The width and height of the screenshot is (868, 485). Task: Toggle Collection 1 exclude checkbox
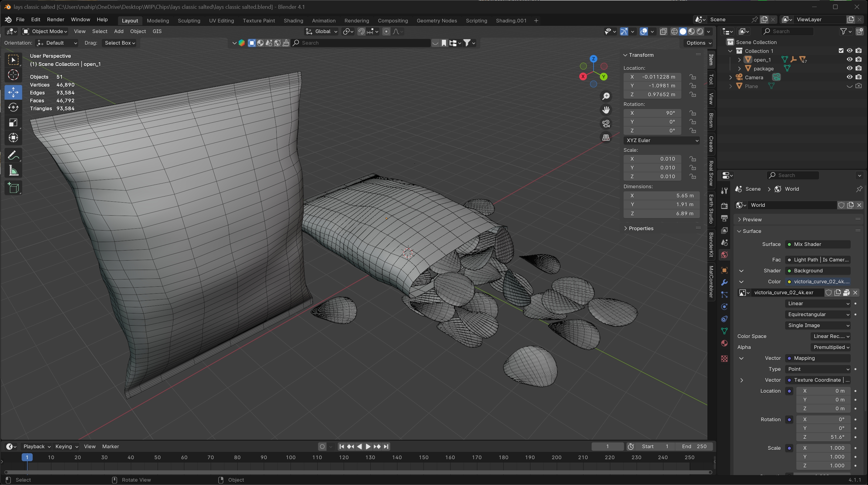coord(841,51)
